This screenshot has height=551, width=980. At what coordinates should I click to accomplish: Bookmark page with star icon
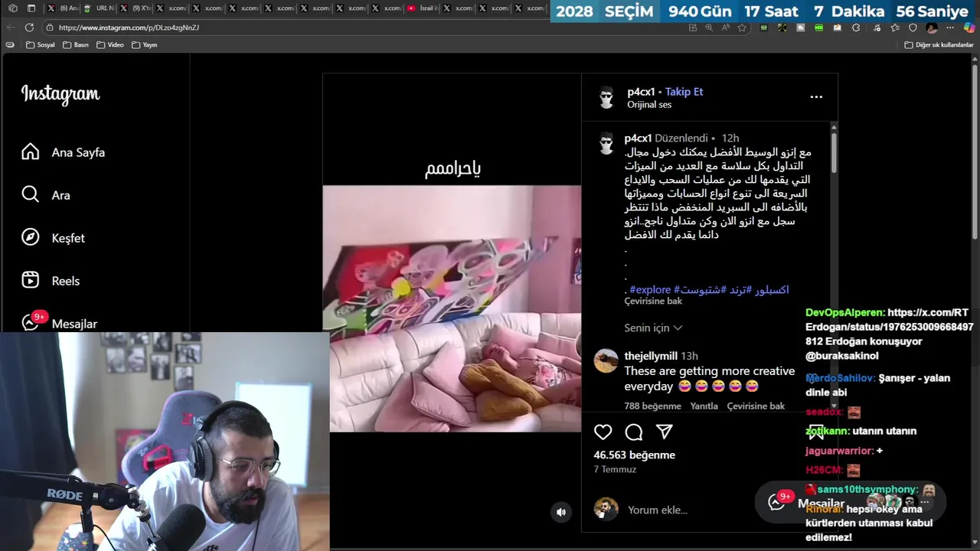[741, 28]
